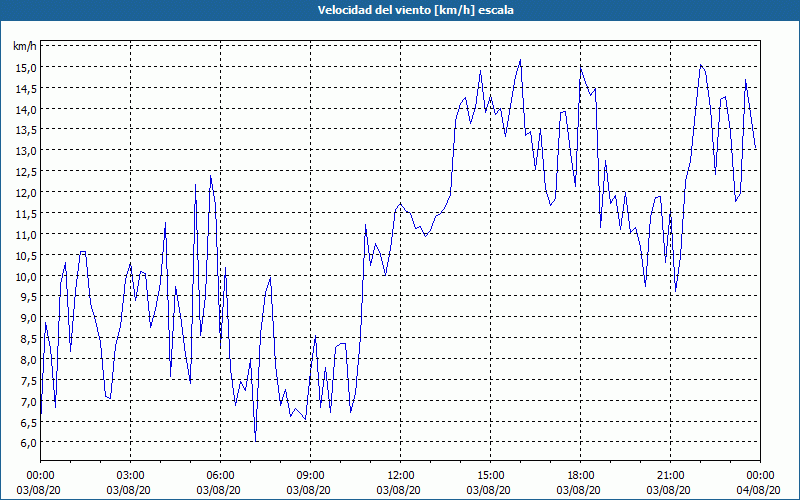The width and height of the screenshot is (800, 500).
Task: Select the 9,0 y-axis value
Action: pyautogui.click(x=27, y=318)
